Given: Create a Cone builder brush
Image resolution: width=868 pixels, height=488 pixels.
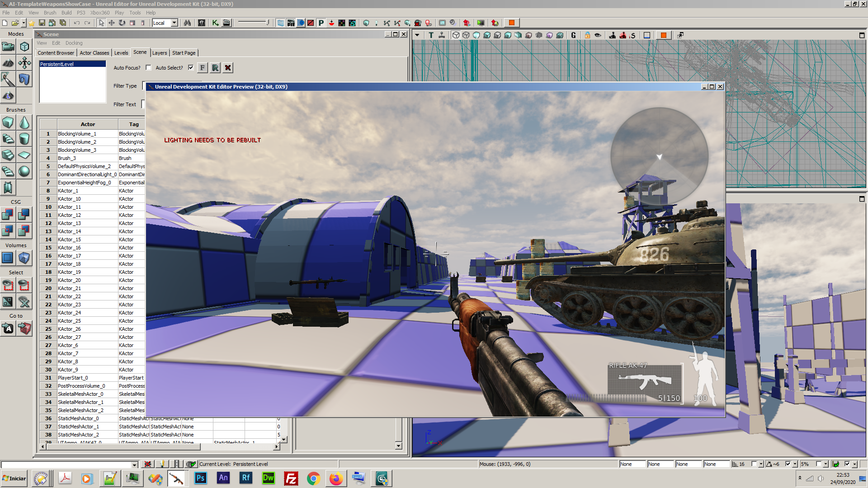Looking at the screenshot, I should 24,122.
